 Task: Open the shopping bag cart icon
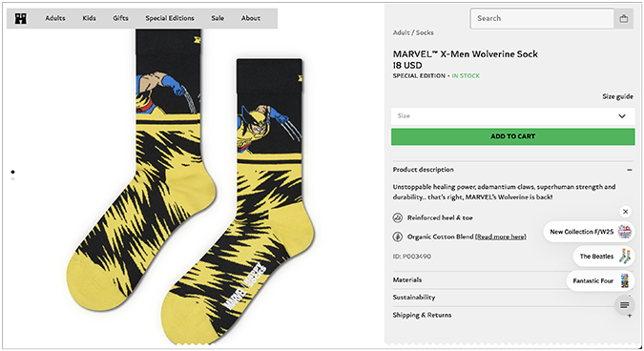pyautogui.click(x=623, y=18)
